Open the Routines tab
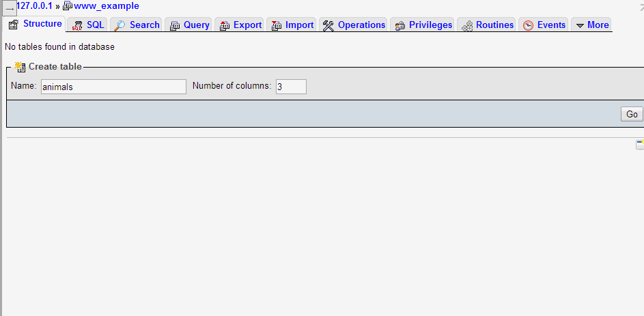The image size is (644, 316). point(487,25)
